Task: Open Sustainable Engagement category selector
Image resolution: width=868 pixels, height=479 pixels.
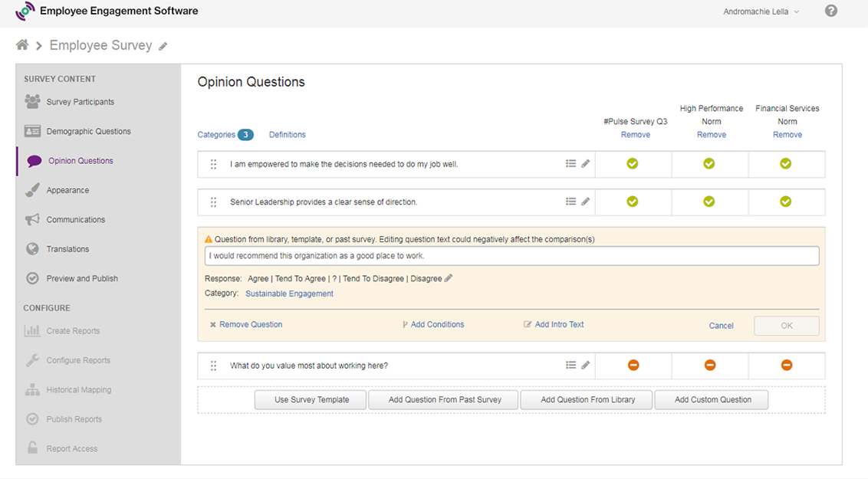Action: (x=289, y=294)
